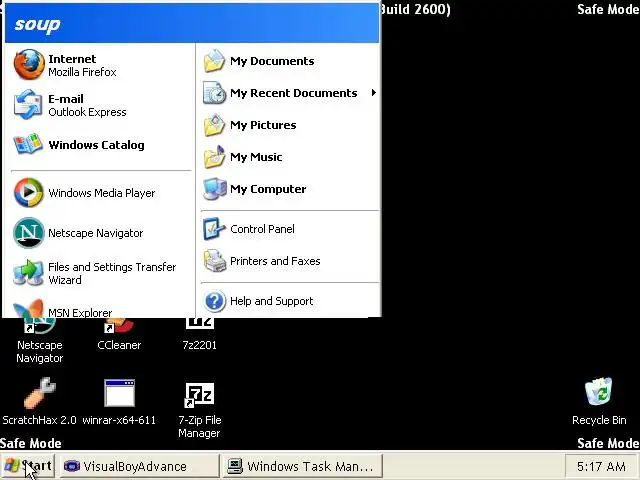
Task: Open the My Pictures folder icon
Action: click(214, 125)
